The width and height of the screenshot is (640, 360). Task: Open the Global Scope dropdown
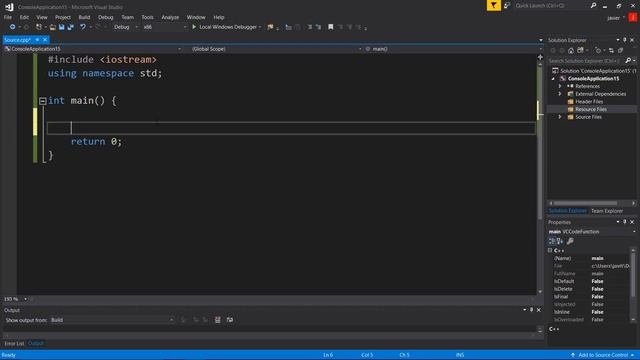[276, 49]
